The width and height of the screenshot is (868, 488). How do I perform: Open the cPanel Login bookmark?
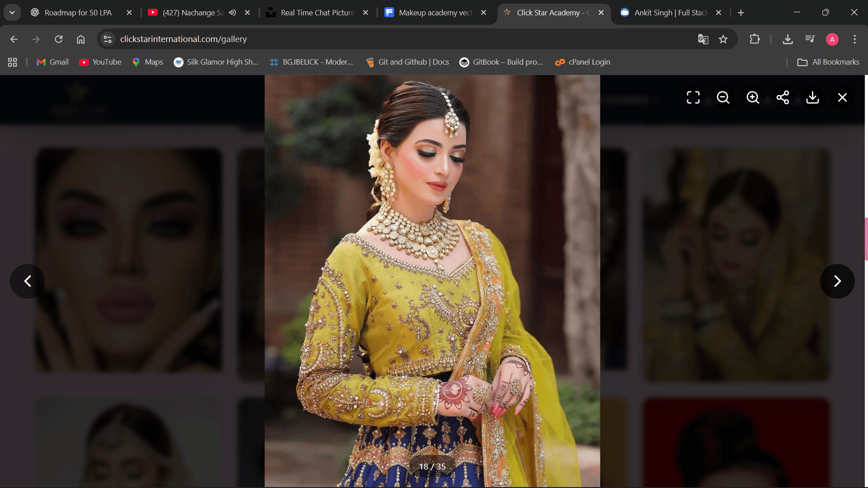tap(583, 62)
